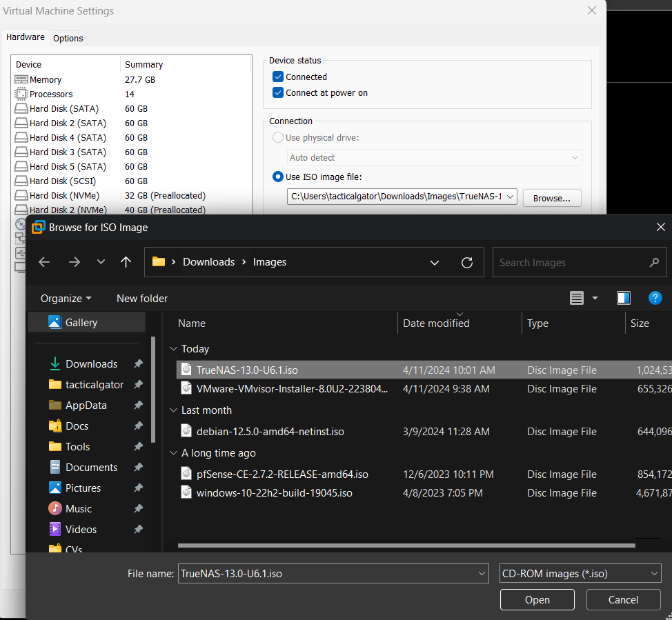This screenshot has height=620, width=672.
Task: Open the blue Help icon
Action: point(655,298)
